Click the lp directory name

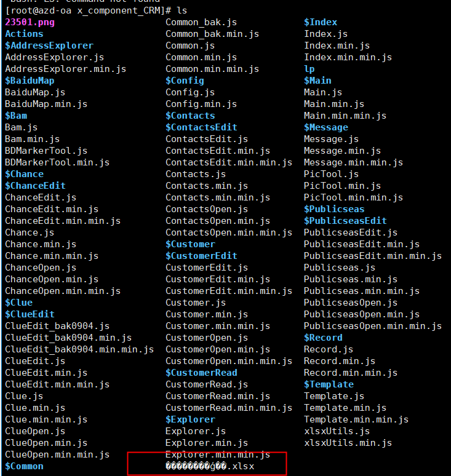click(x=309, y=69)
